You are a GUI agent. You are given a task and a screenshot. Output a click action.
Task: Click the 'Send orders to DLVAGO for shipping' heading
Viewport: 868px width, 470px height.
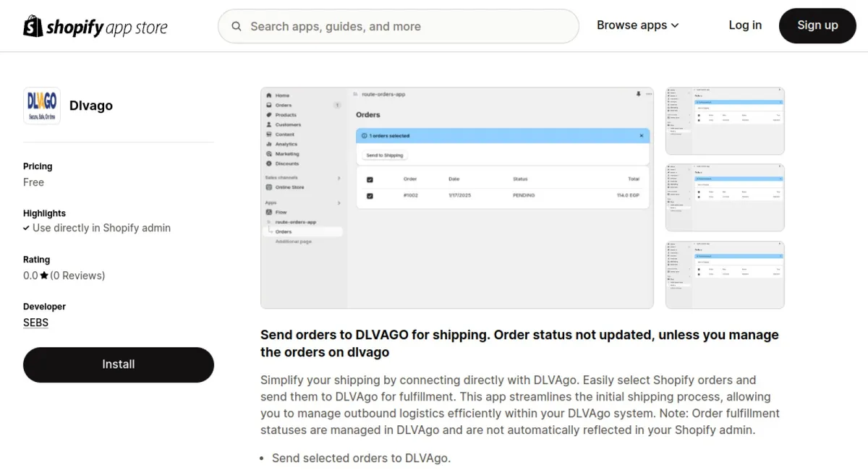[519, 343]
